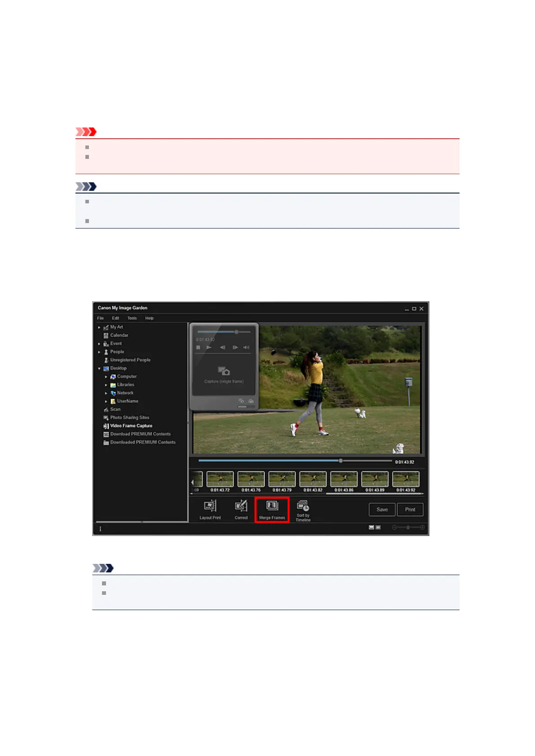Expand the Computer folder arrow
535x756 pixels.
pyautogui.click(x=106, y=377)
